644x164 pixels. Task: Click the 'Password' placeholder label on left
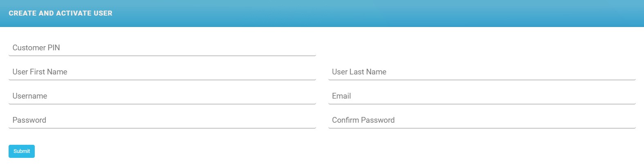point(29,120)
